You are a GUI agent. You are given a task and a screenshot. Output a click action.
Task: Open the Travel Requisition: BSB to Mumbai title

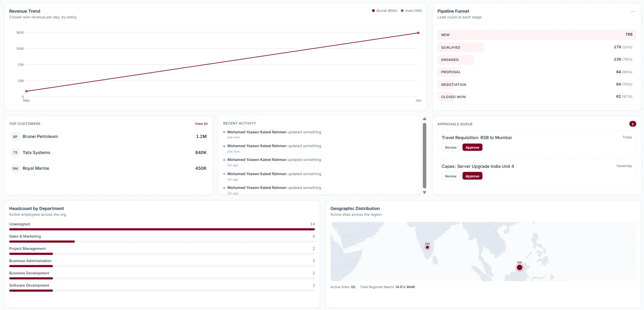(x=476, y=138)
